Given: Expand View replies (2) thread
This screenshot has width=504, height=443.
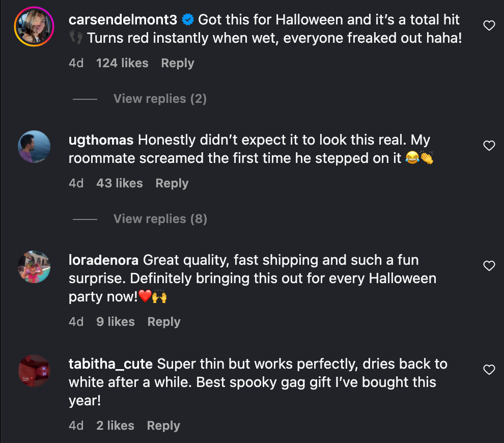Looking at the screenshot, I should [x=160, y=99].
